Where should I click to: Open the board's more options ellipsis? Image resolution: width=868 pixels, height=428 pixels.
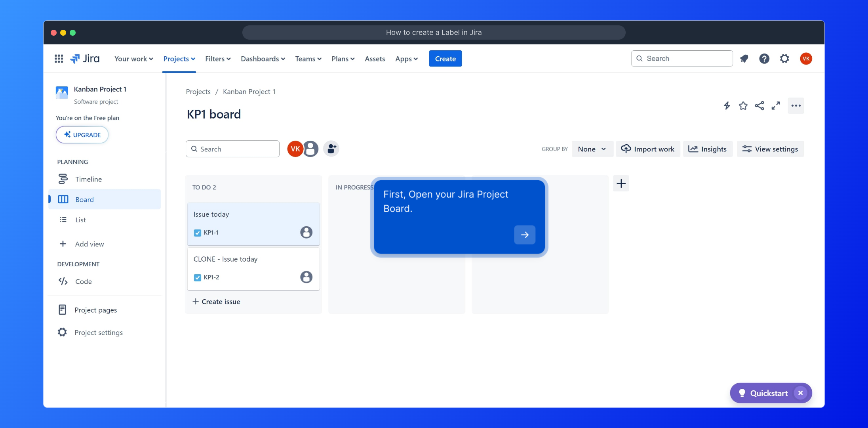point(796,106)
